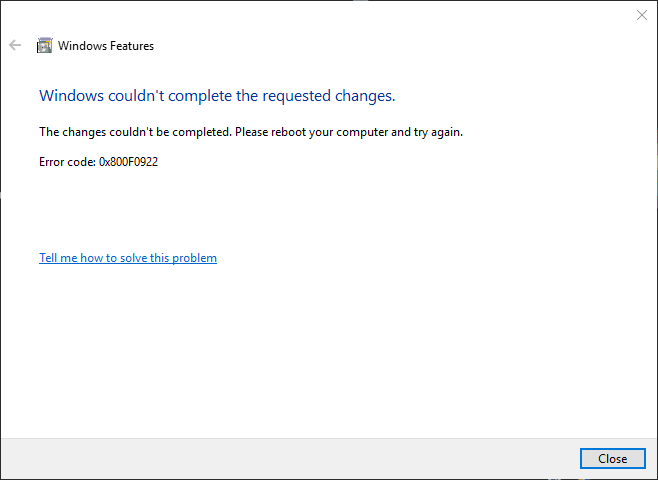Click the 'Windows couldn't complete the requested changes.' heading
Screen dimensions: 658x480
pos(217,96)
